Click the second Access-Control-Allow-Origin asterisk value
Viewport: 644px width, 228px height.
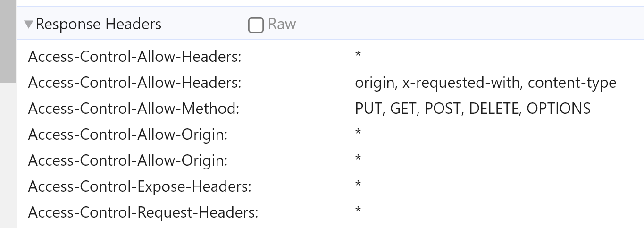358,159
